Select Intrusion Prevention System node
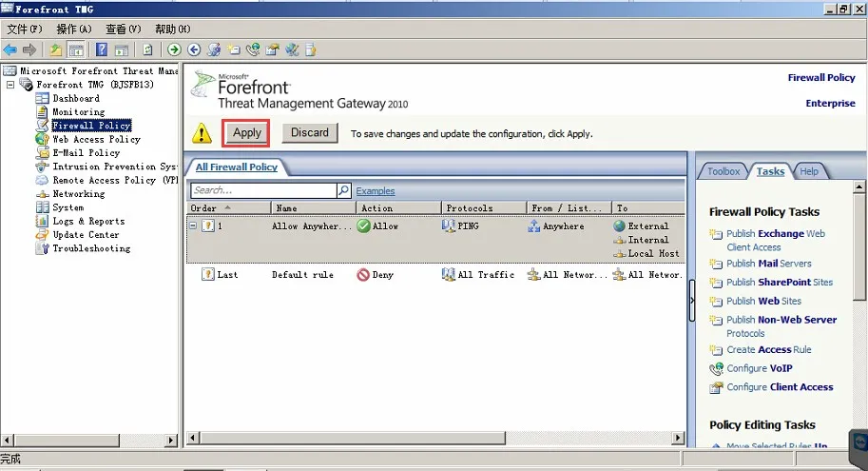Screen dimensions: 868x471 pyautogui.click(x=115, y=167)
